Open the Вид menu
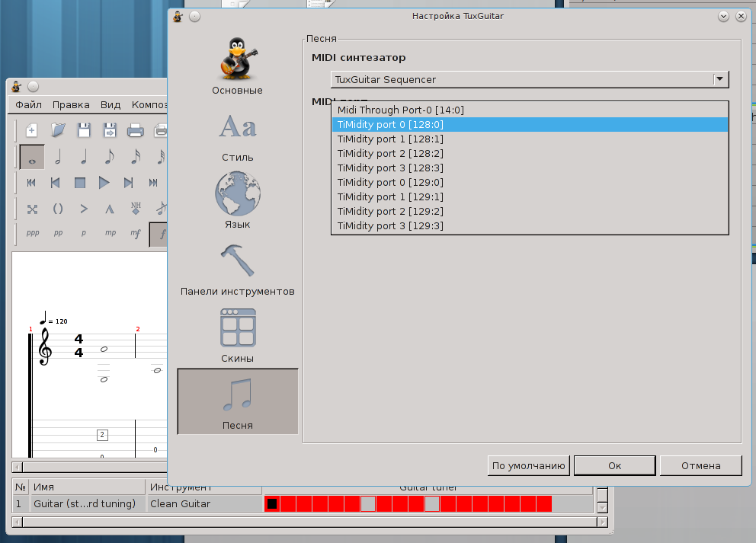 [111, 104]
